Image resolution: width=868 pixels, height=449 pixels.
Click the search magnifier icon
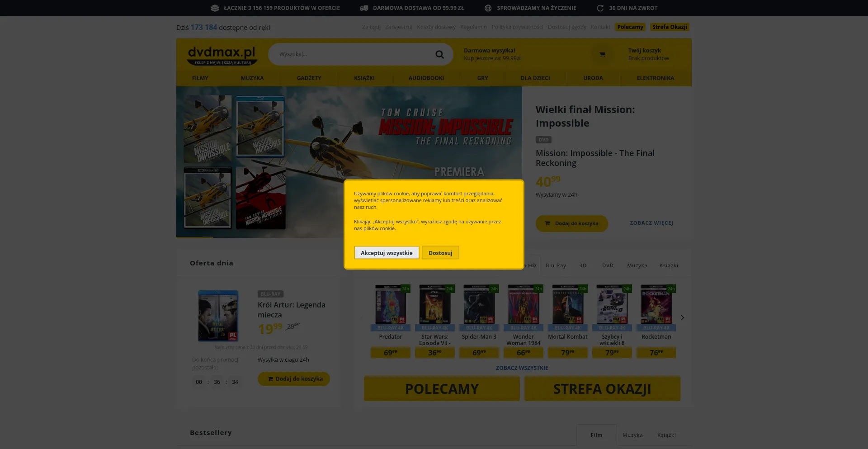coord(439,55)
